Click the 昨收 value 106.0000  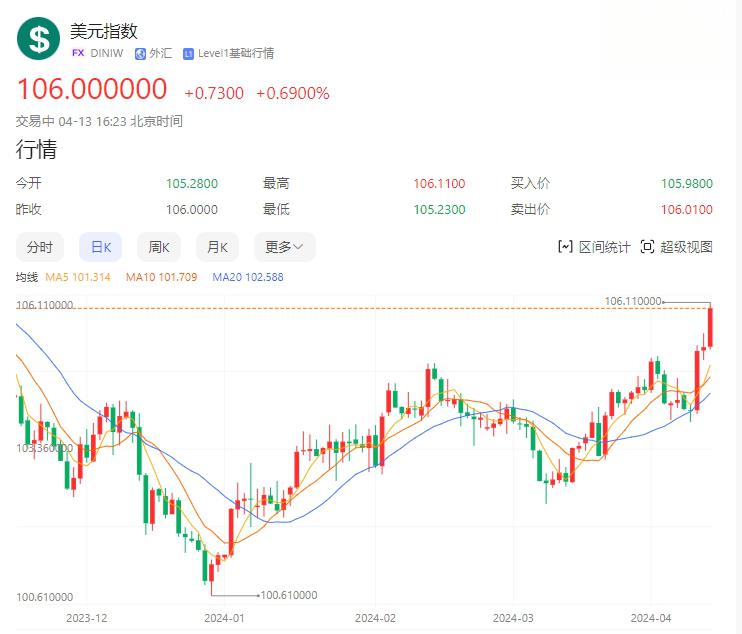(x=192, y=210)
